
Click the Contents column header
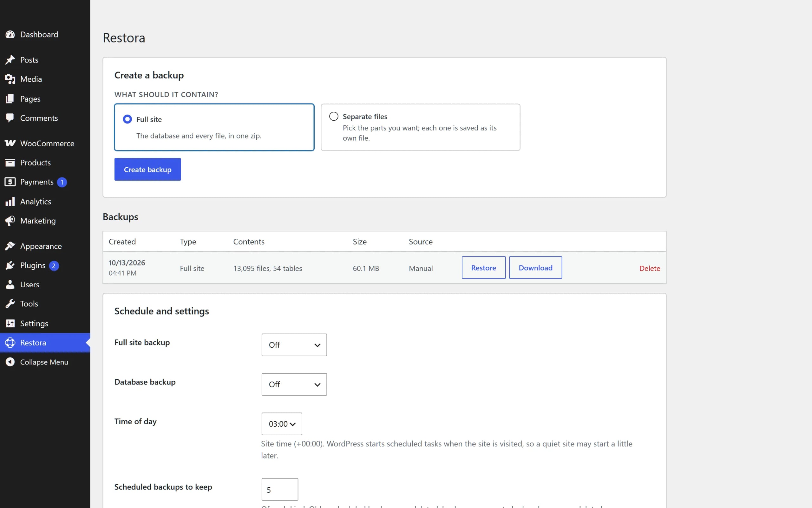tap(249, 242)
